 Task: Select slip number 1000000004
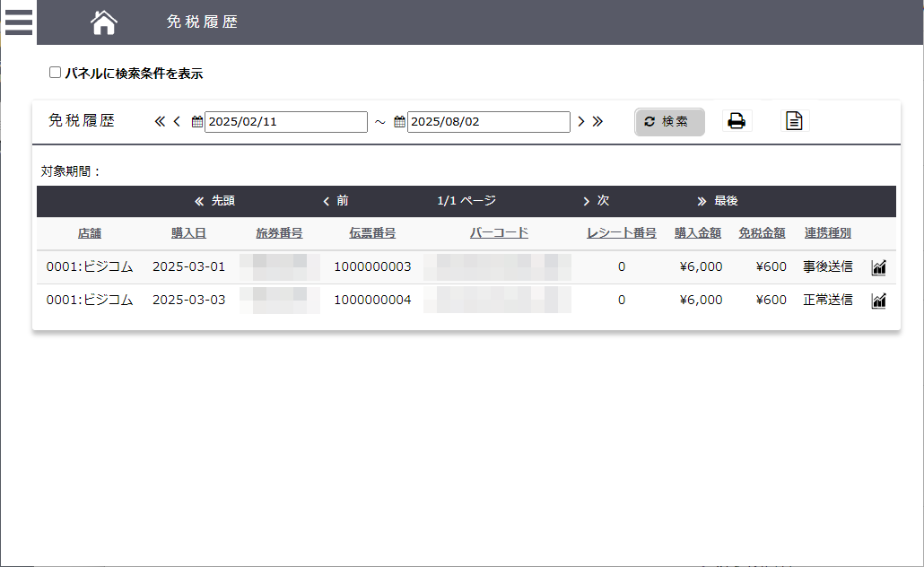click(x=372, y=300)
